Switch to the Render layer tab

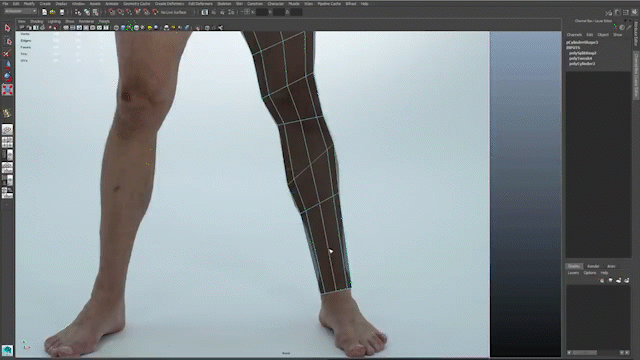pos(593,266)
